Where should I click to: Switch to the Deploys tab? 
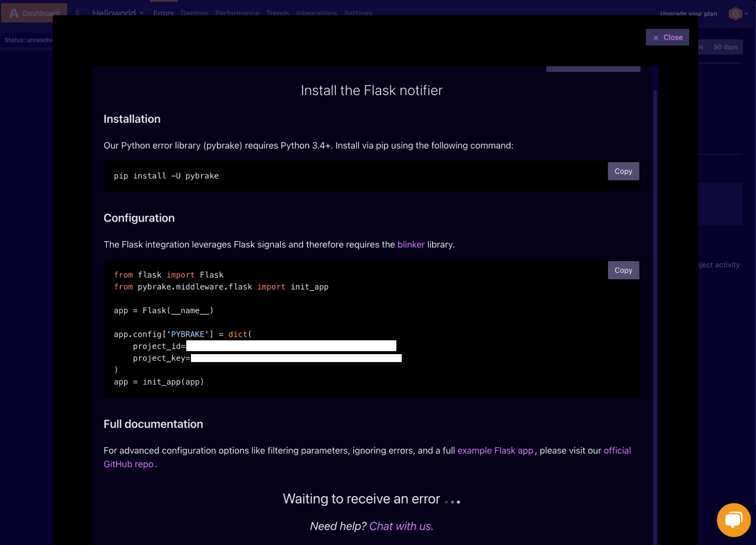pyautogui.click(x=194, y=13)
